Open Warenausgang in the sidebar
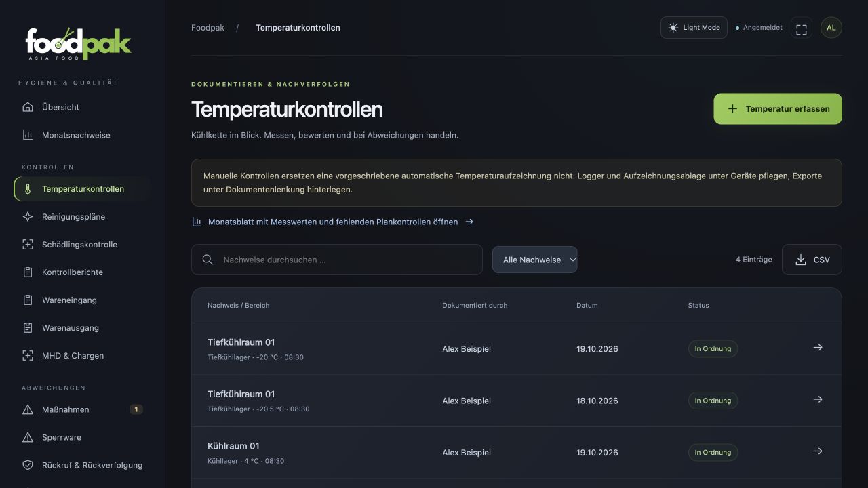The height and width of the screenshot is (488, 868). [x=82, y=328]
